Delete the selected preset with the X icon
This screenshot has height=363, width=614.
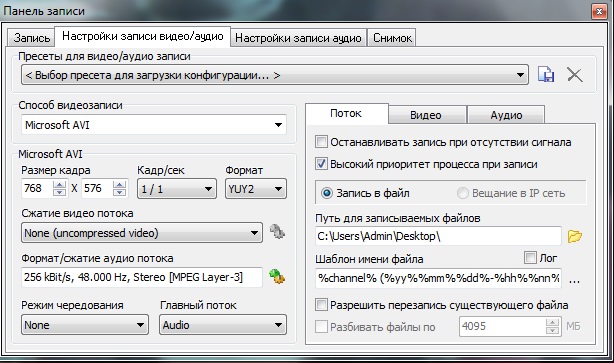coord(575,74)
